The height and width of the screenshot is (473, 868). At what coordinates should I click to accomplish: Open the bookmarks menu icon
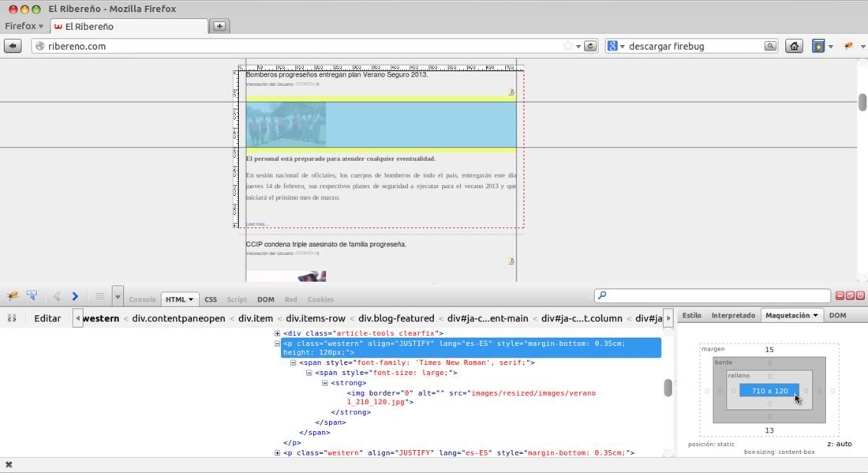[x=818, y=46]
